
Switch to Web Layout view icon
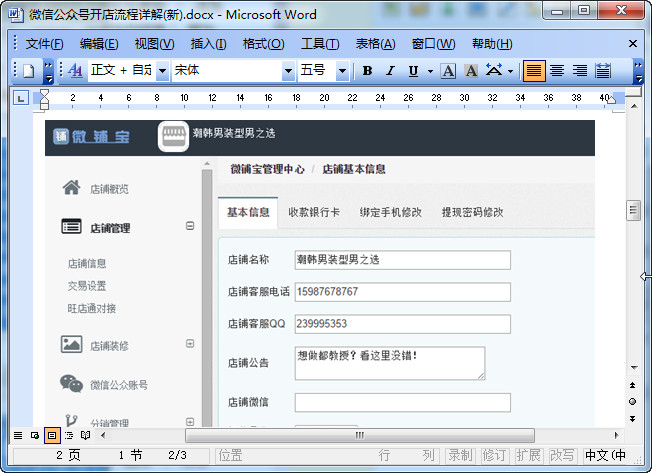[x=35, y=436]
